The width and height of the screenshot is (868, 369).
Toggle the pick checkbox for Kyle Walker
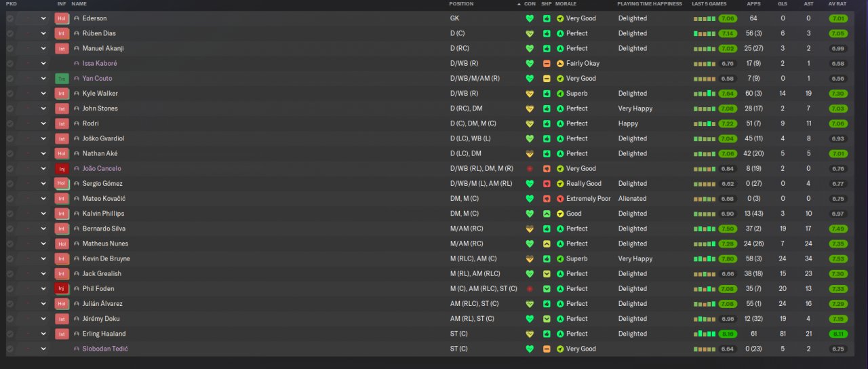tap(9, 94)
